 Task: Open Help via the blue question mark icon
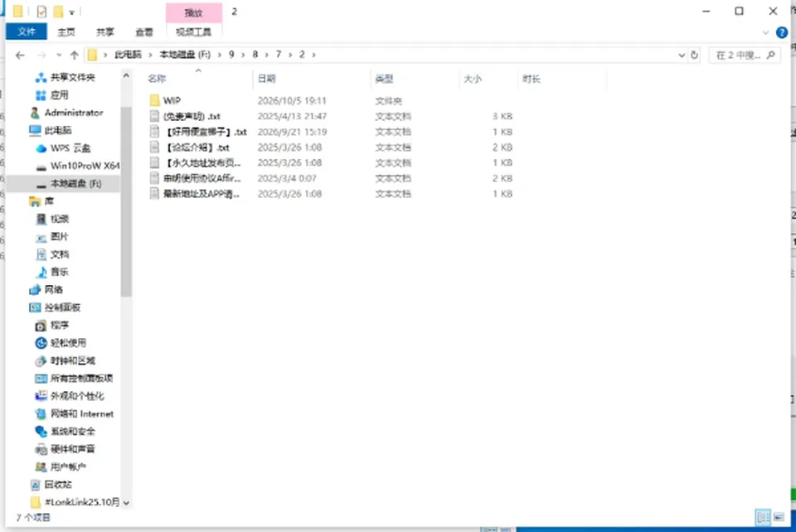(x=782, y=33)
